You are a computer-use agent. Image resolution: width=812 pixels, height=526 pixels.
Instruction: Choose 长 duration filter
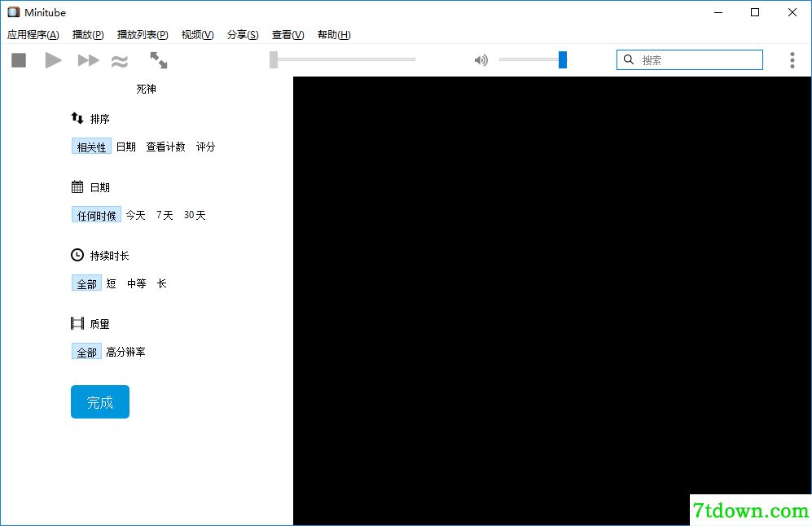pyautogui.click(x=161, y=283)
